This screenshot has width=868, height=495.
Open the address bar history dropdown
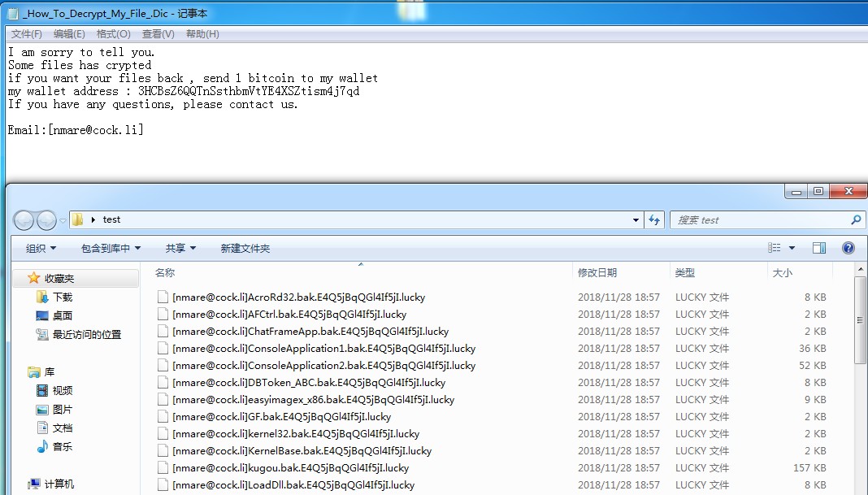636,219
